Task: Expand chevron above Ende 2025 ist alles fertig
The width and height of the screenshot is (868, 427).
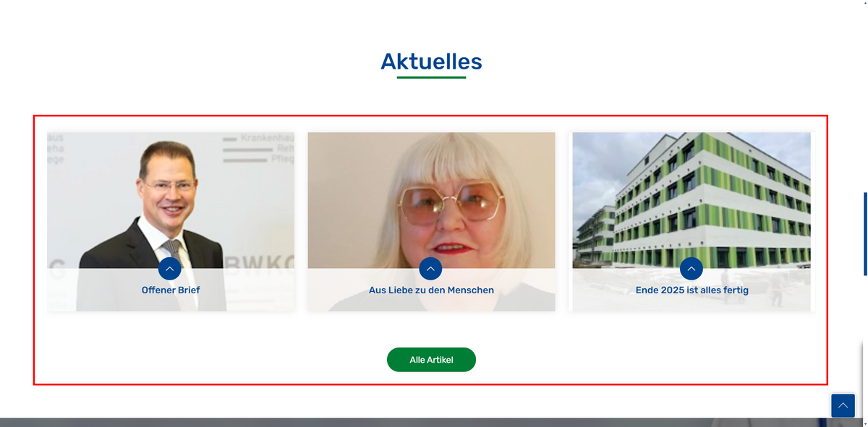Action: click(x=692, y=269)
